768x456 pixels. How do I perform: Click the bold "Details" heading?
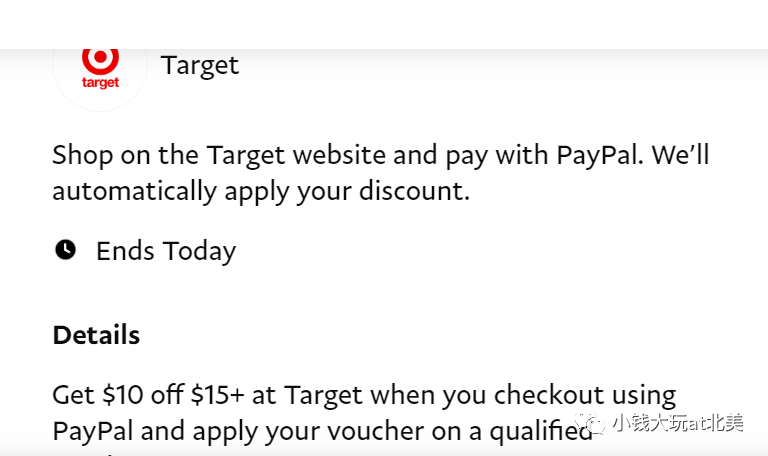click(96, 335)
